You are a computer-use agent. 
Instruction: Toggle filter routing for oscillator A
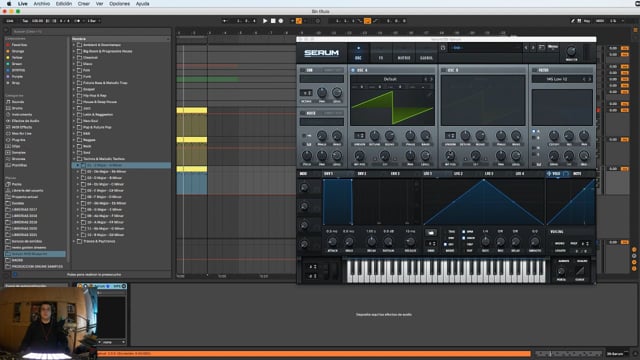point(534,131)
